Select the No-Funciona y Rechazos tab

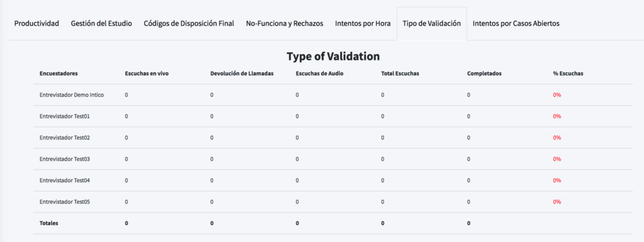click(285, 23)
